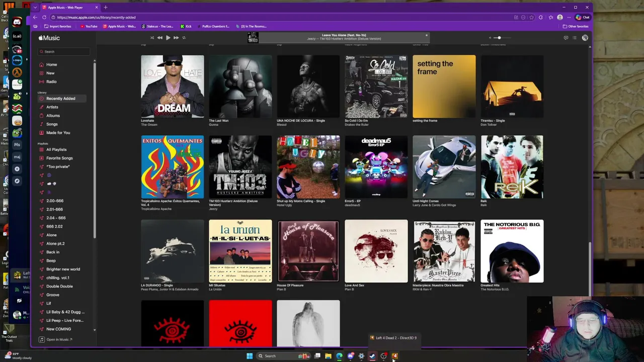Open the Apple Music account avatar
This screenshot has height=362, width=644.
coord(585,38)
